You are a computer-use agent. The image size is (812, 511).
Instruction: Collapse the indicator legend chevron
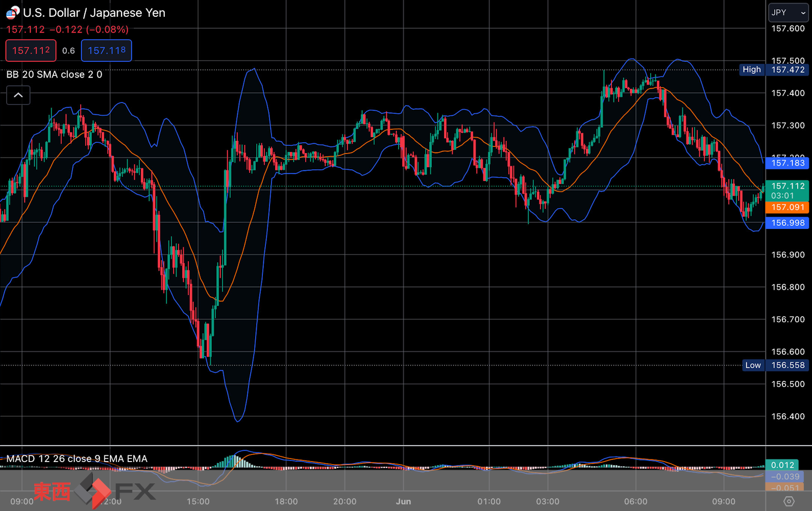click(x=18, y=95)
